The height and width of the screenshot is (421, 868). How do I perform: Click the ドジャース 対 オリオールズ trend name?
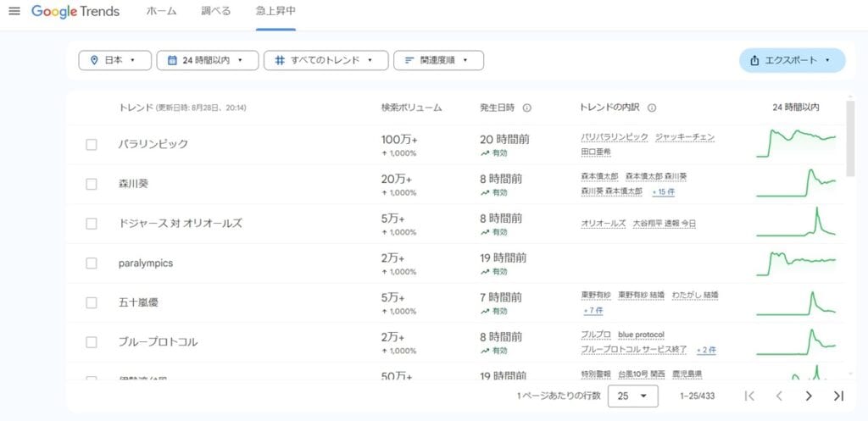(181, 224)
